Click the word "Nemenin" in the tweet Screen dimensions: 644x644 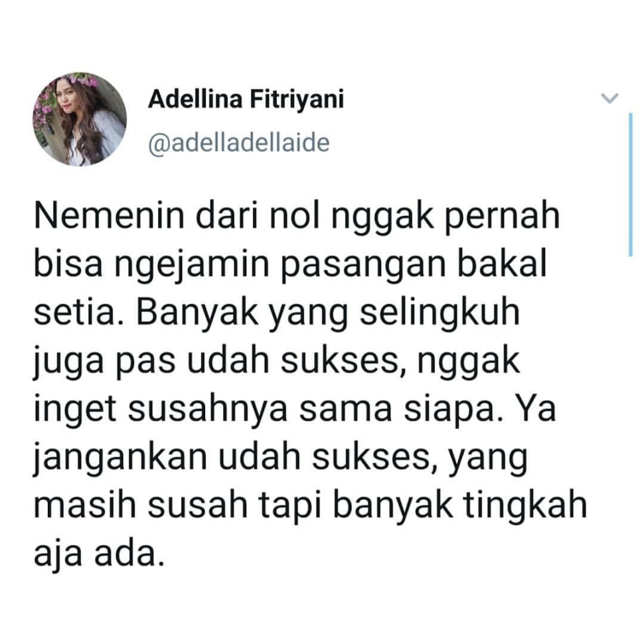pyautogui.click(x=110, y=216)
